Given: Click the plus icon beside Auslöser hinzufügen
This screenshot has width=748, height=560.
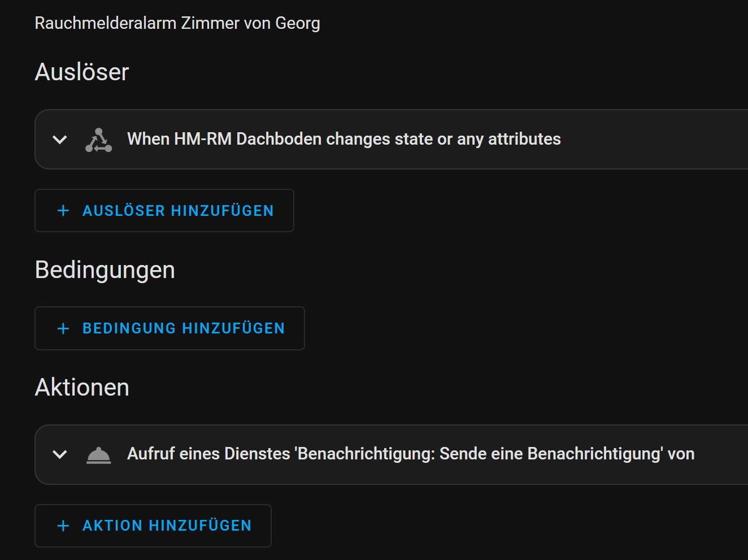Looking at the screenshot, I should tap(63, 211).
